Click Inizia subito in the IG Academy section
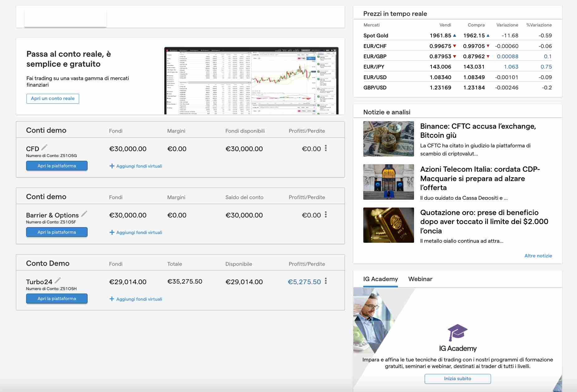Screen dimensions: 577x392 click(x=457, y=379)
